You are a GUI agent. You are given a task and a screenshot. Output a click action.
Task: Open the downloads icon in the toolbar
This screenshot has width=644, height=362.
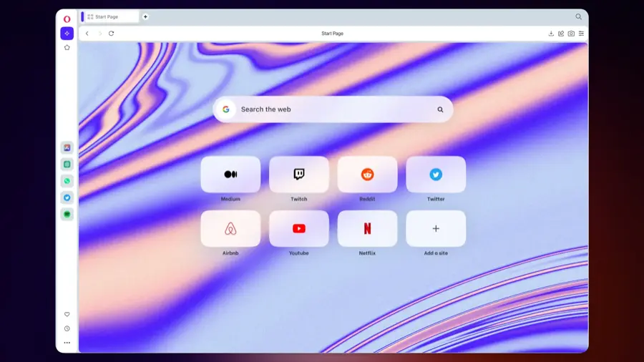551,34
